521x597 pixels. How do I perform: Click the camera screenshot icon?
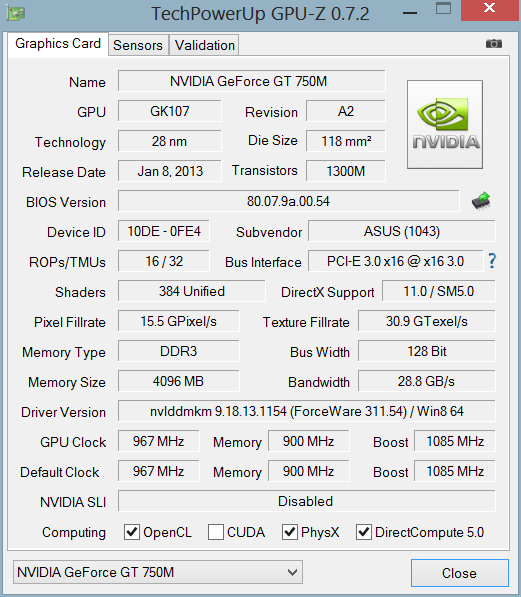point(494,44)
